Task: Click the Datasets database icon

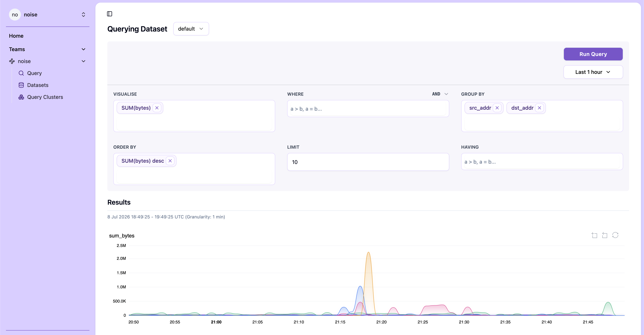Action: 21,85
